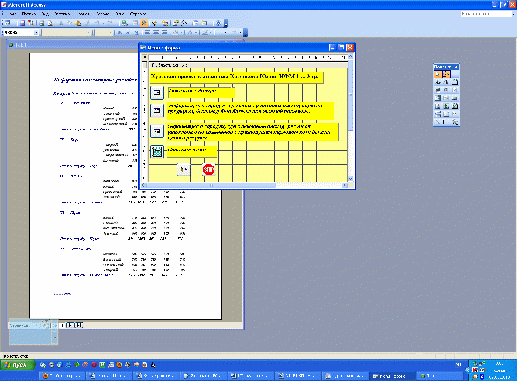Save the form with the Save icon
This screenshot has width=518, height=382.
[22, 23]
